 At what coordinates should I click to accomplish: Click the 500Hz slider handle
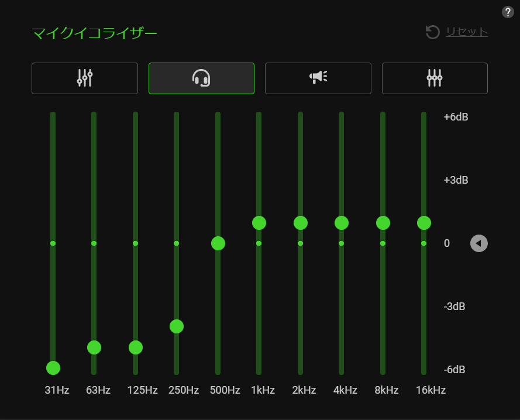click(218, 243)
